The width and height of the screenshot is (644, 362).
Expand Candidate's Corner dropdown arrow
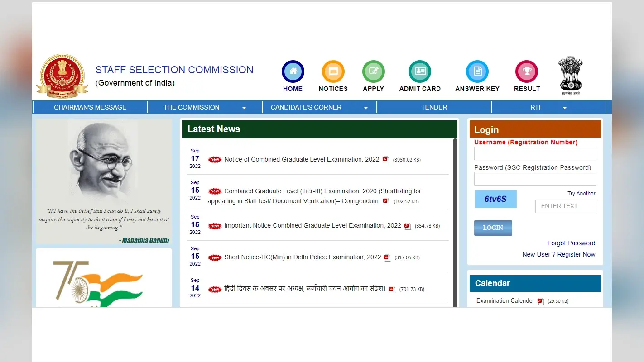coord(366,108)
